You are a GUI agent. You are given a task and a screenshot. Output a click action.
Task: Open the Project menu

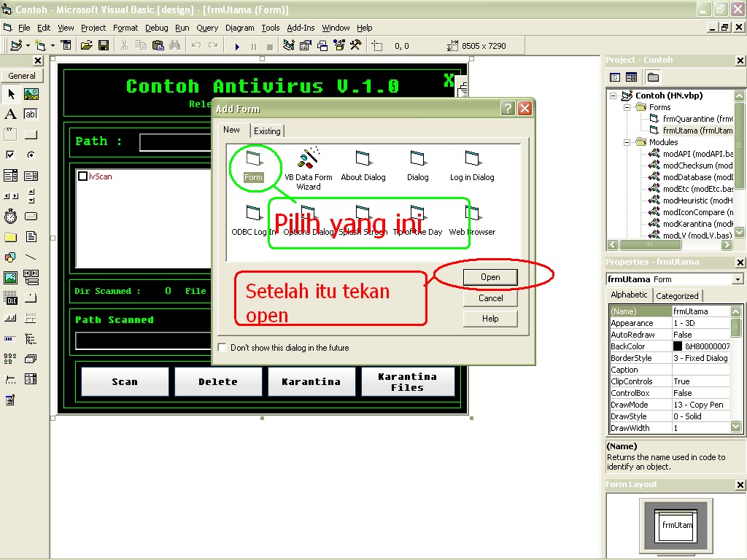[93, 28]
